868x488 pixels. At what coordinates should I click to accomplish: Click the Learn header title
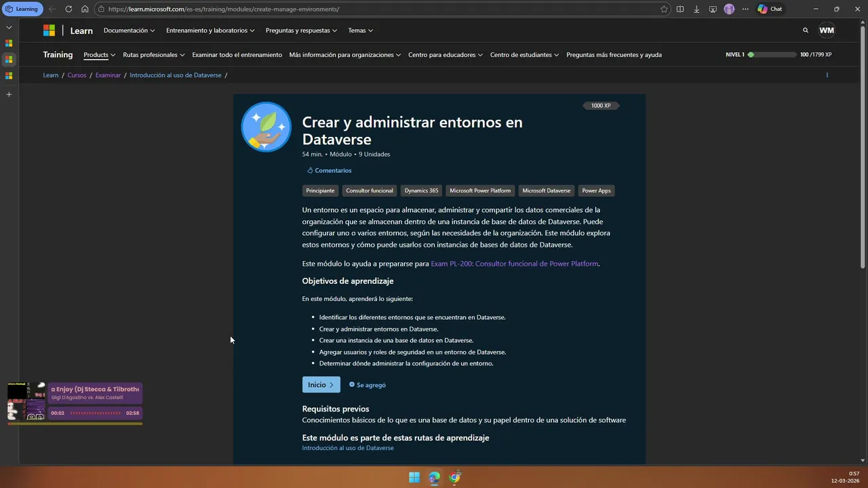tap(81, 30)
